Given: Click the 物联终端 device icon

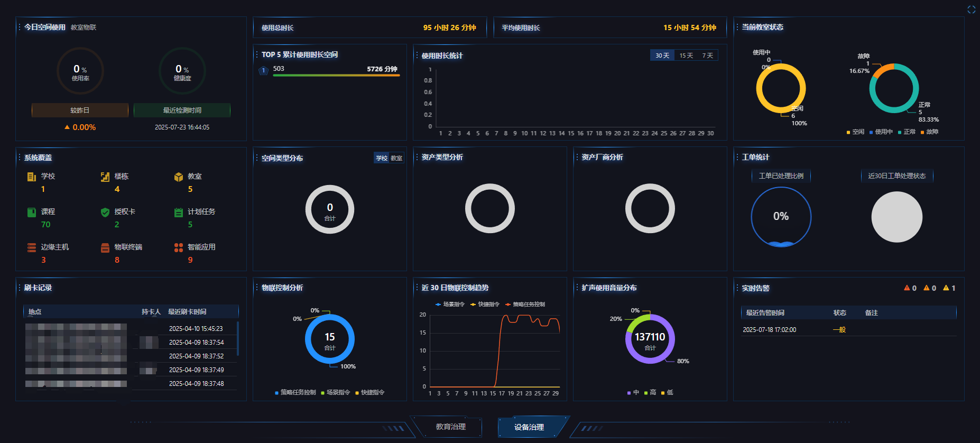Looking at the screenshot, I should click(x=105, y=247).
